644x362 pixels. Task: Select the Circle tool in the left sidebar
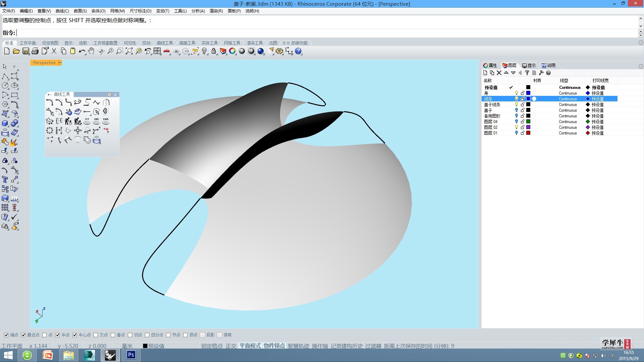(5, 85)
